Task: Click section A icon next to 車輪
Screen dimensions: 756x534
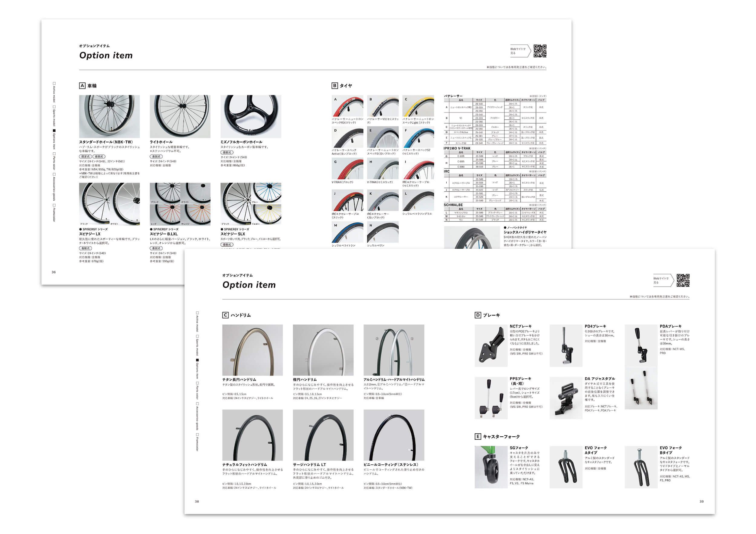Action: click(82, 86)
